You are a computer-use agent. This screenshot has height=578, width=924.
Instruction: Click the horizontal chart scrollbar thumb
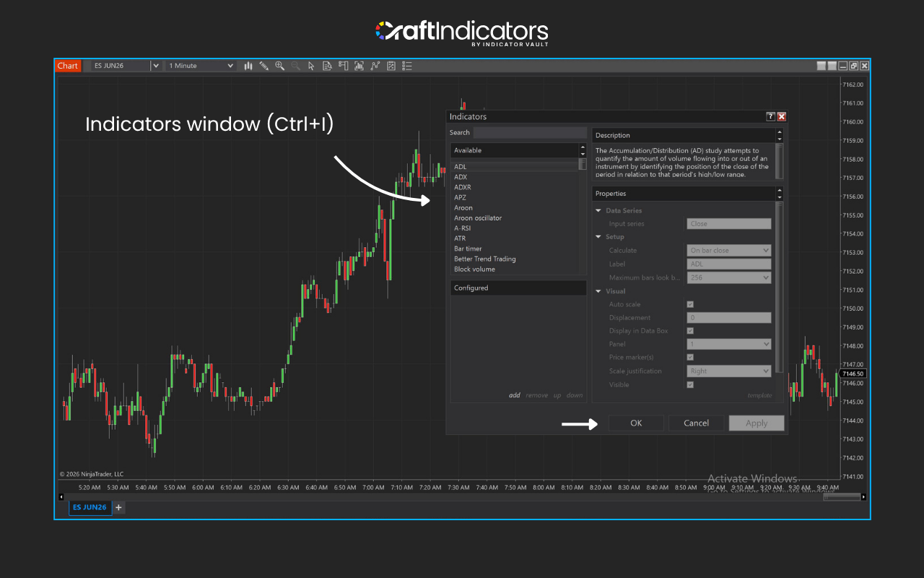842,496
